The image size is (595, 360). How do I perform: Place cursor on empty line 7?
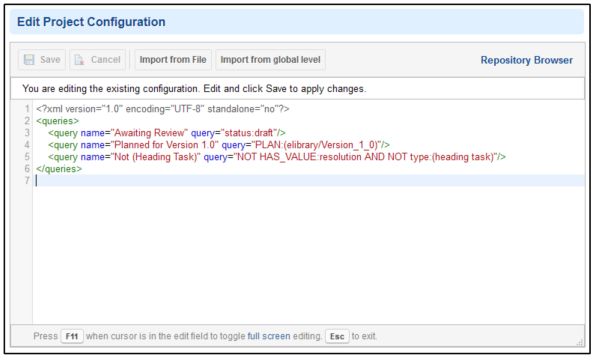coord(309,181)
